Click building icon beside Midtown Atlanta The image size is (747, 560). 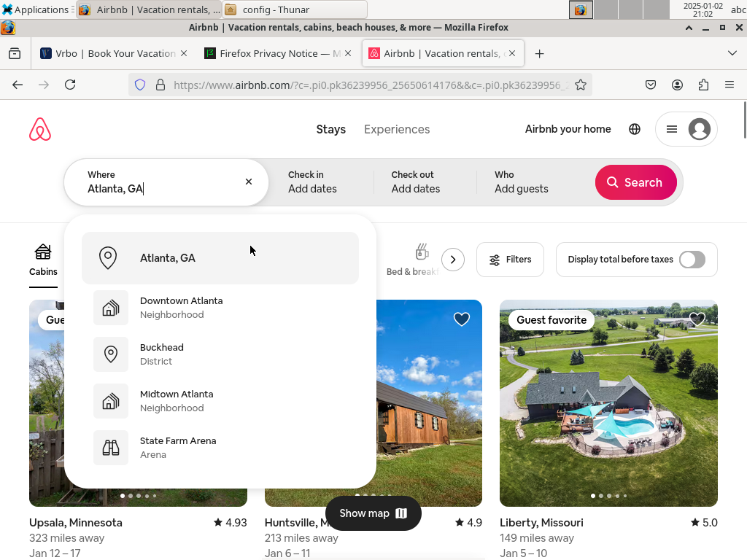[x=111, y=401]
